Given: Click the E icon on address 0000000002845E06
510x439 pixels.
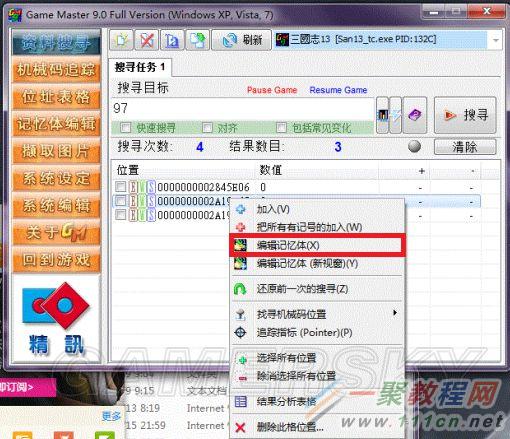Looking at the screenshot, I should pyautogui.click(x=133, y=187).
